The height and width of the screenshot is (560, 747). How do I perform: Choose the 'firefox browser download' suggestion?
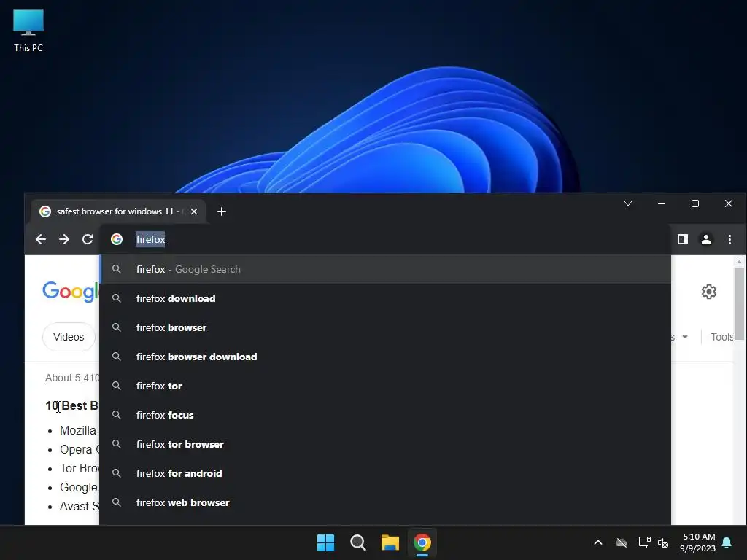(385, 357)
